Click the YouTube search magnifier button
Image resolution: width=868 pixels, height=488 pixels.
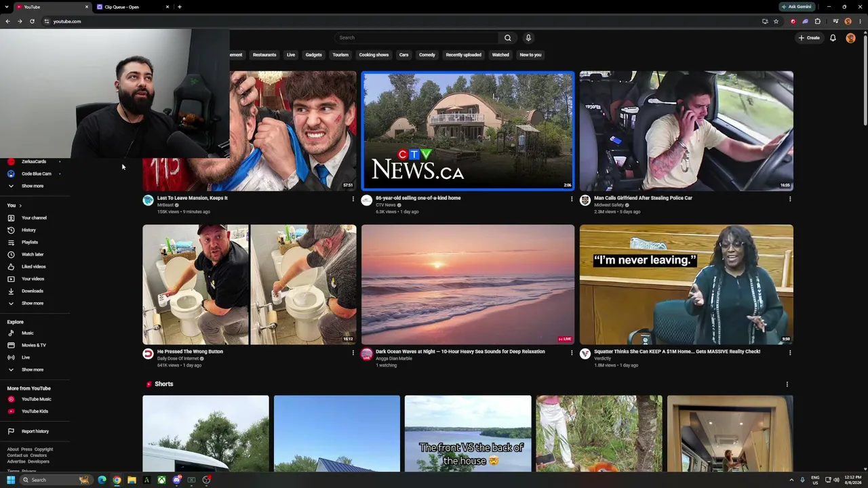(507, 38)
